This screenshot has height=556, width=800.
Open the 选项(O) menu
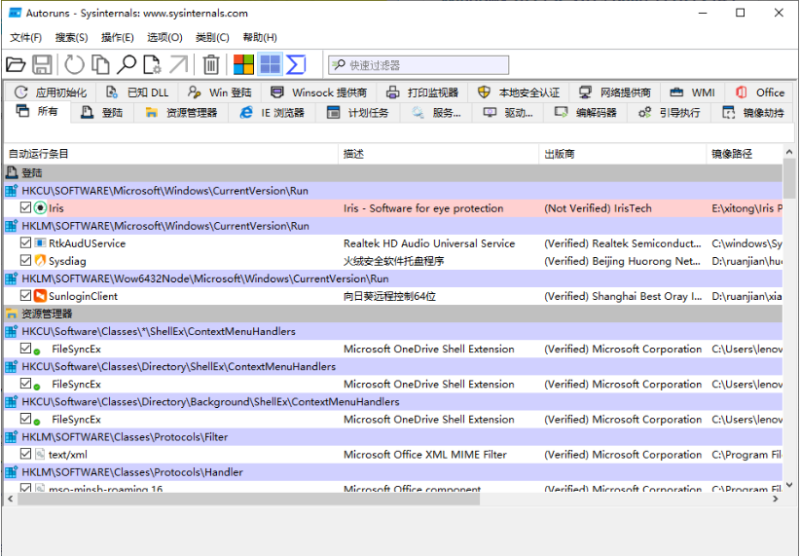click(x=164, y=37)
